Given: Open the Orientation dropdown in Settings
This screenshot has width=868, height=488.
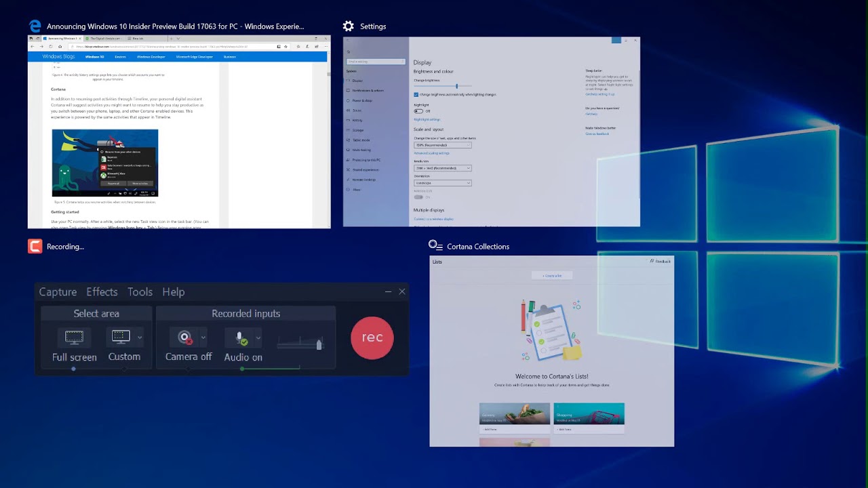Looking at the screenshot, I should click(443, 183).
